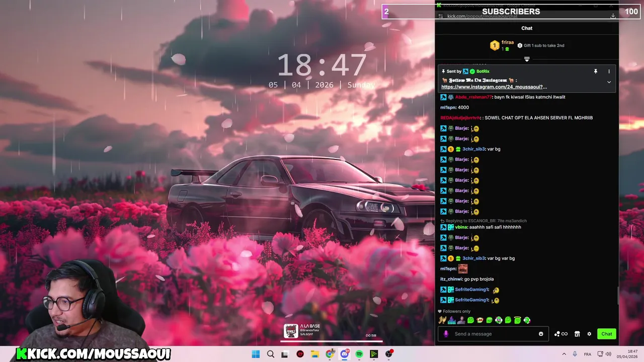644x362 pixels.
Task: Open pinned message three-dot options menu
Action: pos(609,71)
